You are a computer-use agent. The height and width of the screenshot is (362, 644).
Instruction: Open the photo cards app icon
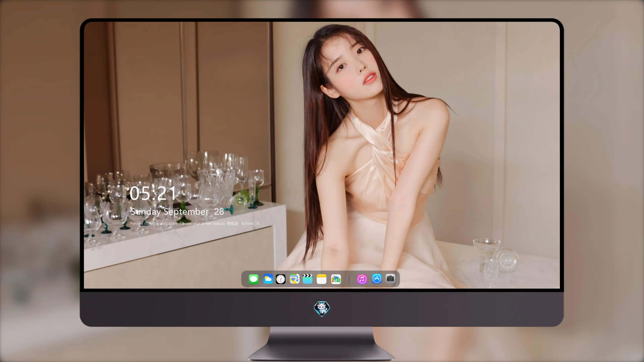click(336, 279)
